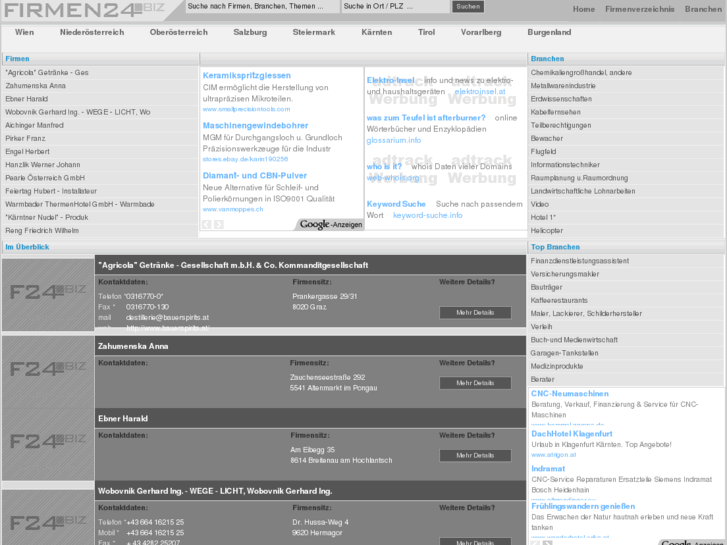Select the Steiermark region tab
The image size is (727, 545).
pos(314,32)
